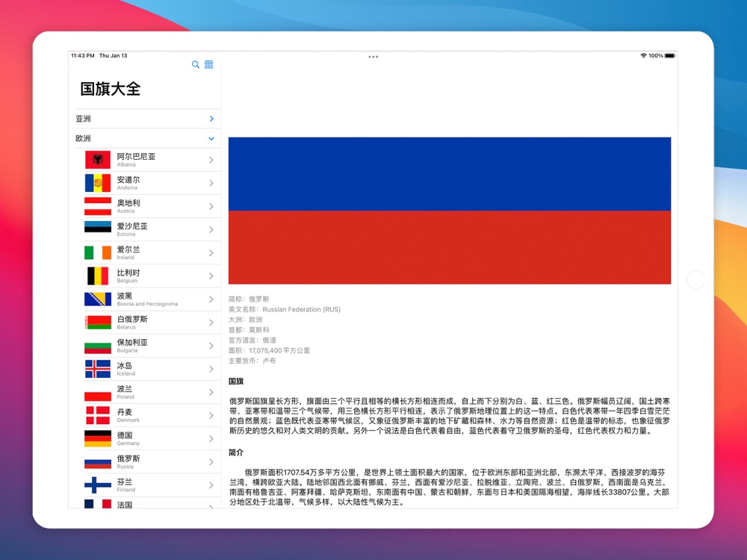This screenshot has height=560, width=747.
Task: Collapse the 欧洲 (Europe) section
Action: (148, 138)
